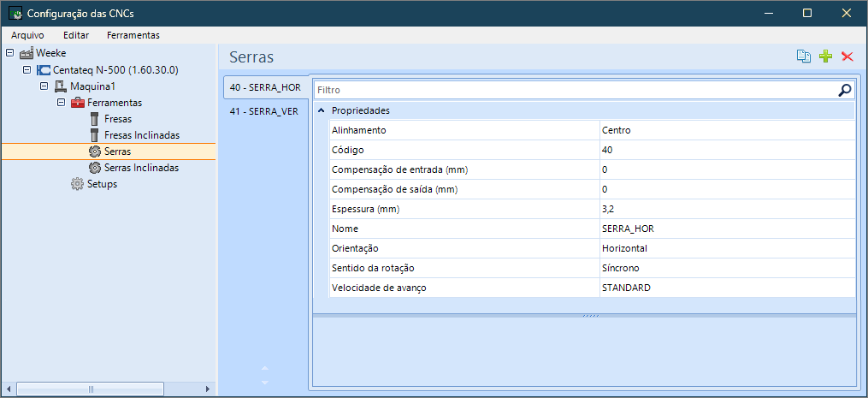The width and height of the screenshot is (868, 398).
Task: Open the Editar menu
Action: point(76,35)
